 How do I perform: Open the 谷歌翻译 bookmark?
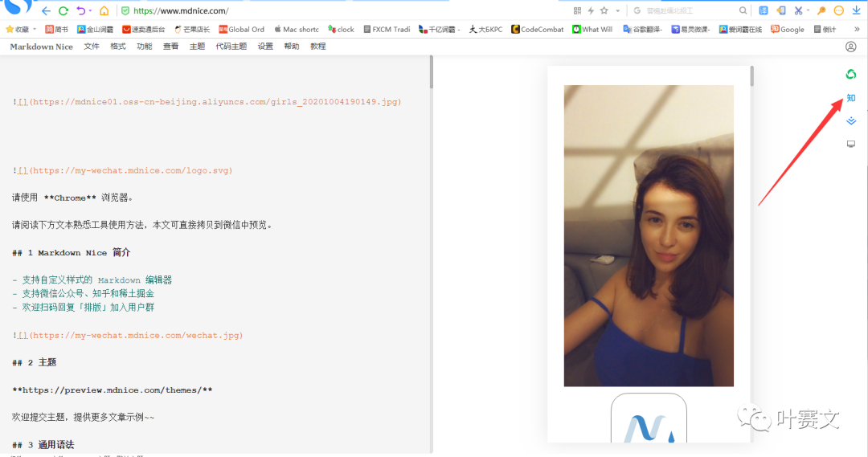[x=642, y=30]
